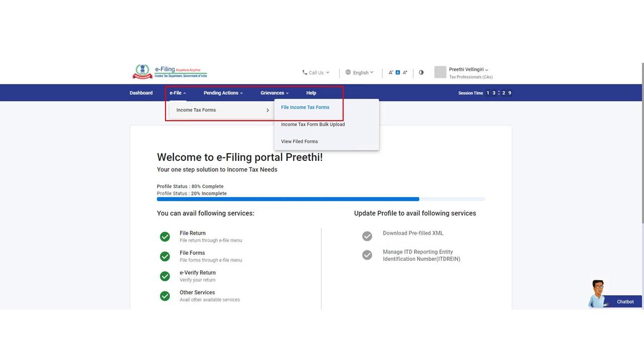The width and height of the screenshot is (644, 362).
Task: Click the Download Pre-filled XML grey checkmark
Action: point(367,236)
